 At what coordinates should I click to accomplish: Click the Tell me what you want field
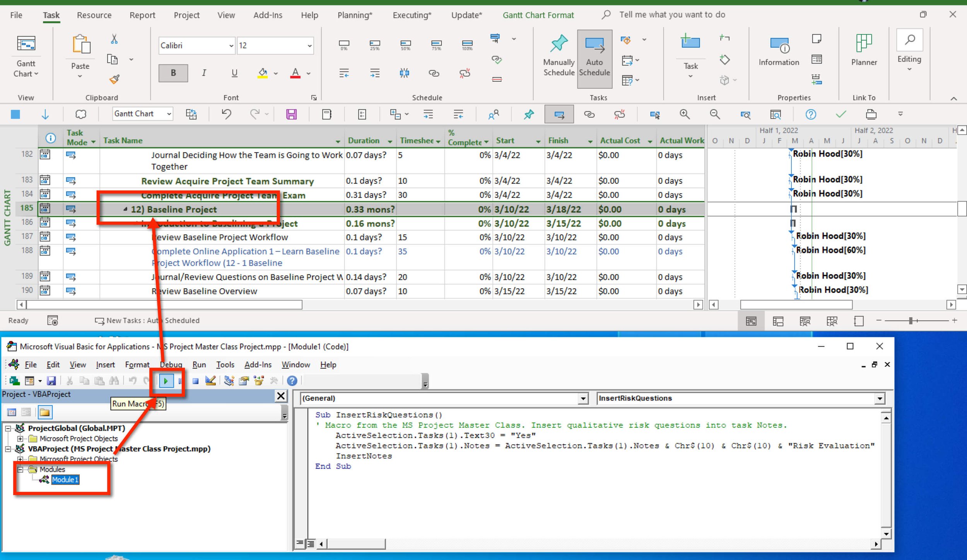click(x=672, y=15)
